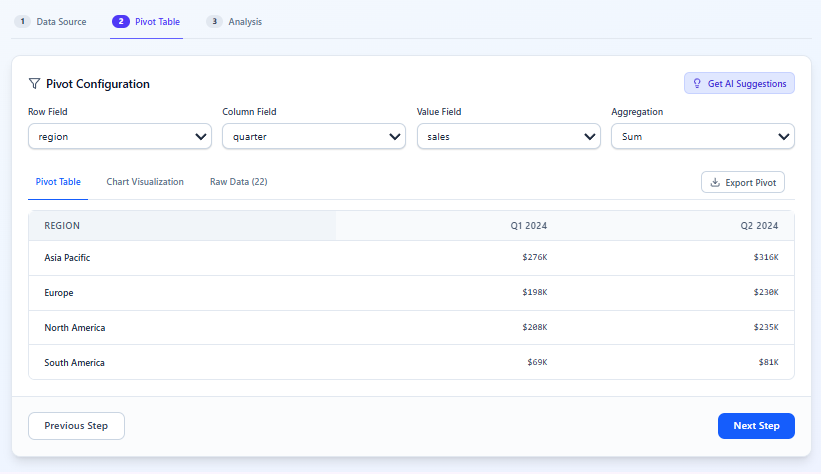Click the Previous Step button
Screen dimensions: 821x474
click(76, 426)
